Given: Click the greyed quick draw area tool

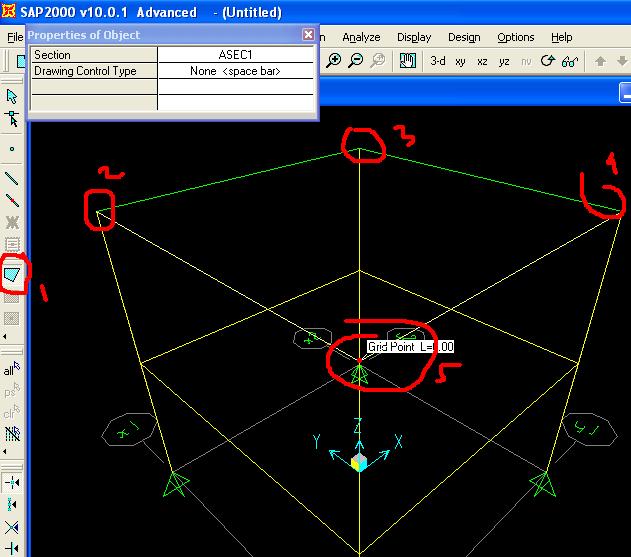Looking at the screenshot, I should [12, 318].
